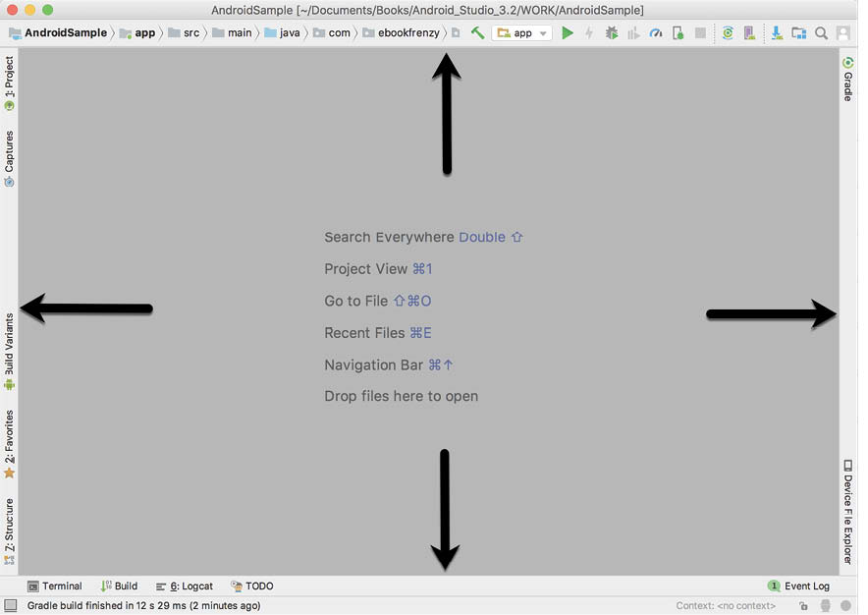Open the Gradle side panel

point(848,79)
